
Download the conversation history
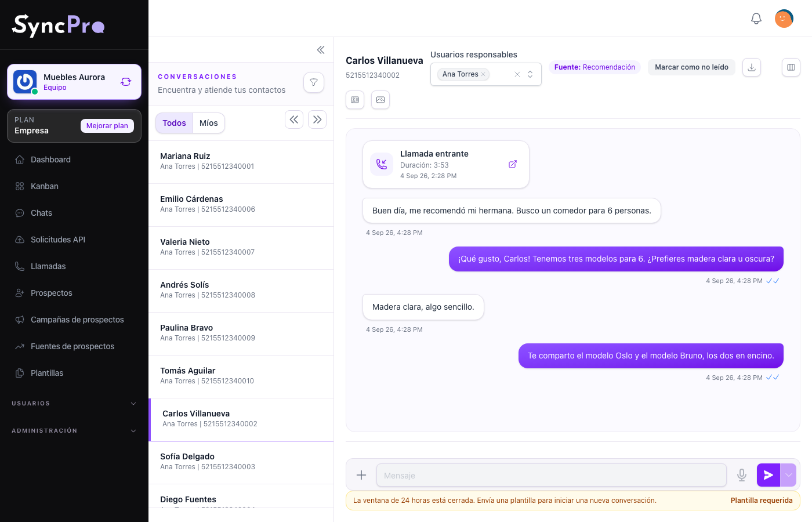pos(752,67)
